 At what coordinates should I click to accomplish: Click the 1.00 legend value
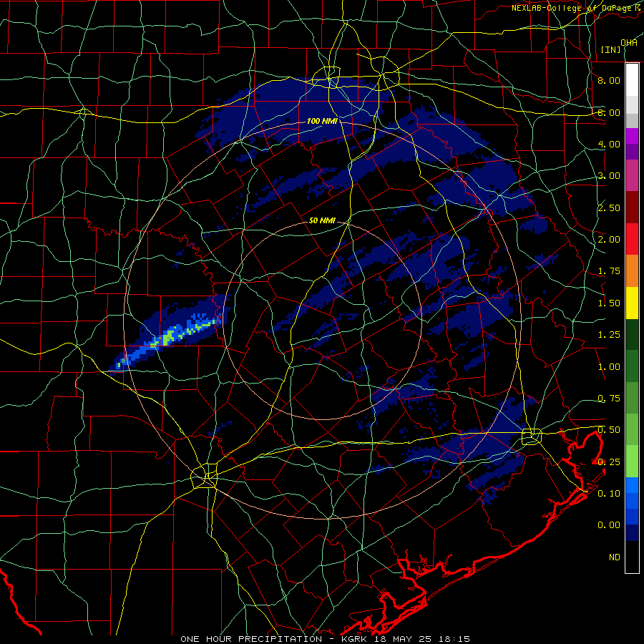(x=609, y=367)
